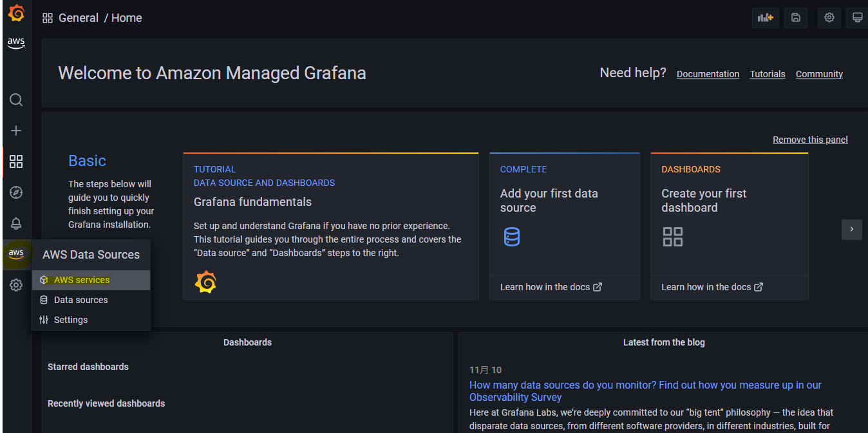The height and width of the screenshot is (433, 868).
Task: Click the Cycle view mode monitor icon
Action: click(857, 18)
